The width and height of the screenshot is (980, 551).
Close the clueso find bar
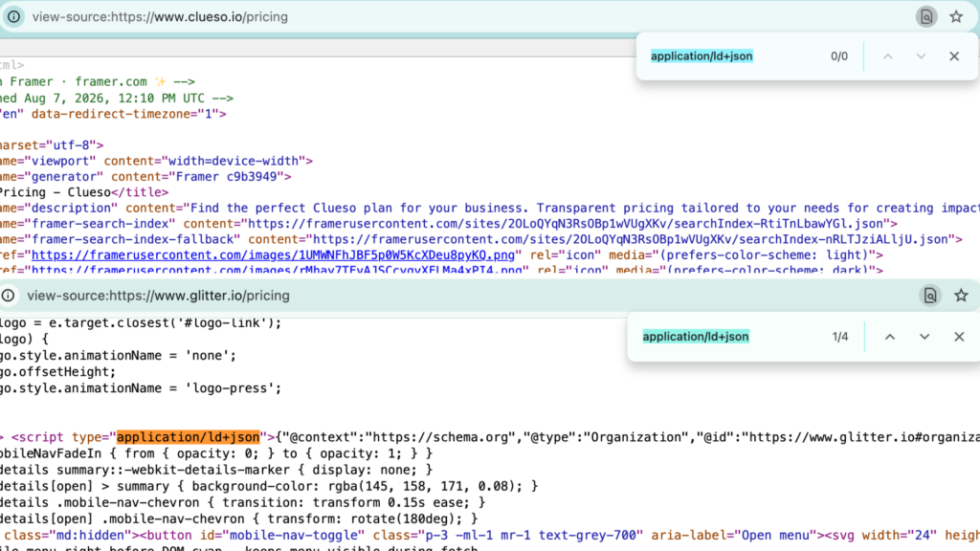click(x=954, y=56)
